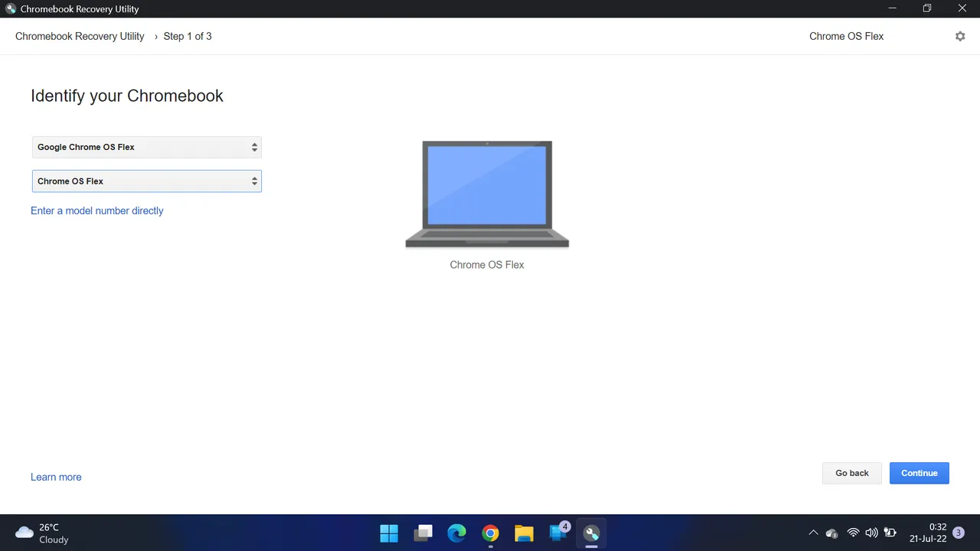
Task: Click the Chrome OS Flex laptop image
Action: [487, 194]
